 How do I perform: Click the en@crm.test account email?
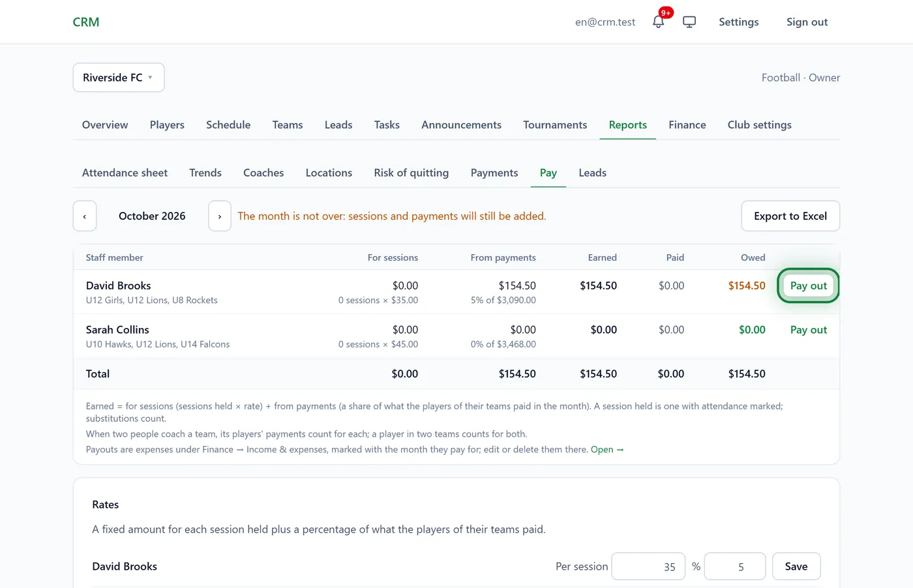coord(605,22)
